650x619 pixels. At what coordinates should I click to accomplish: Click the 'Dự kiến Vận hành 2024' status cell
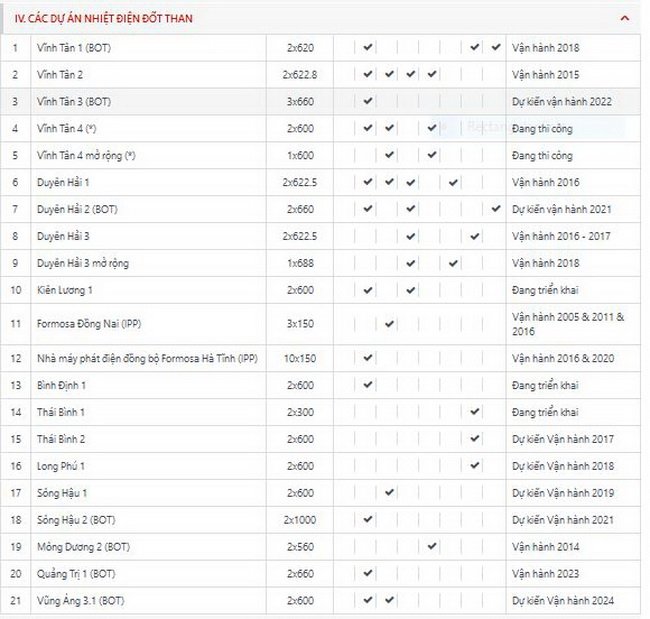pos(562,601)
